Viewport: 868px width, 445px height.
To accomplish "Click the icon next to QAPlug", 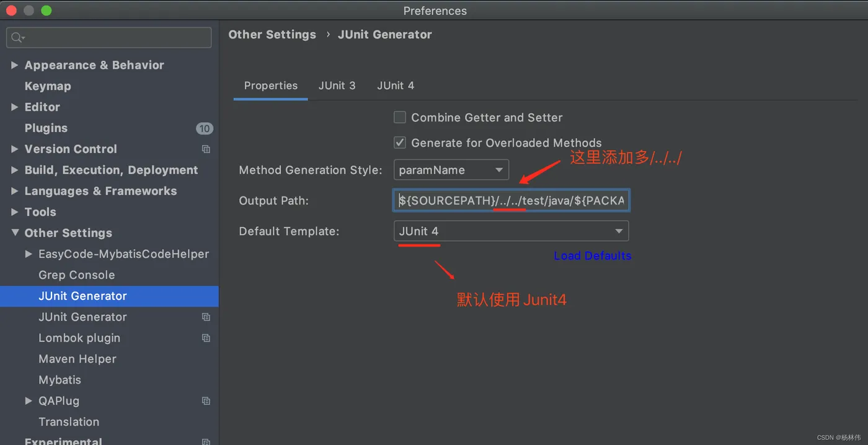I will pyautogui.click(x=206, y=401).
